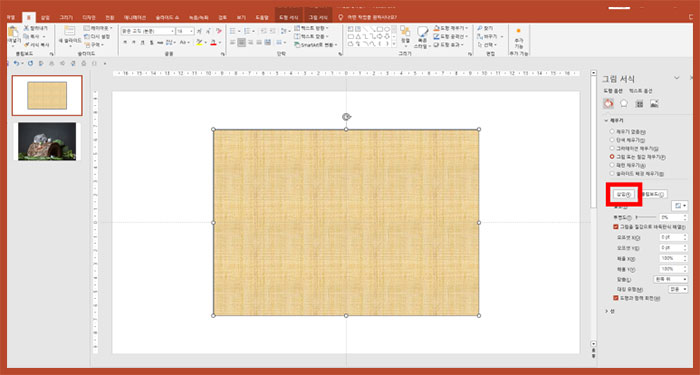Select the No fill (채우기 없음) radio button

(612, 132)
